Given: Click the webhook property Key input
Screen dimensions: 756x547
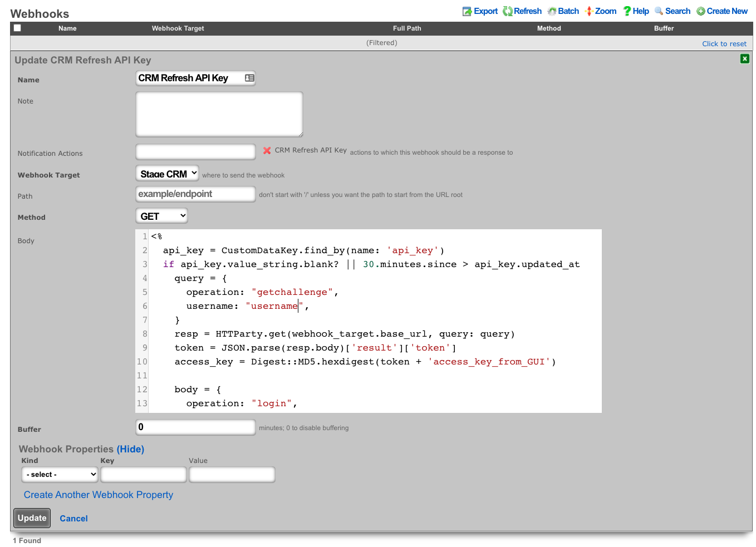Looking at the screenshot, I should point(144,475).
